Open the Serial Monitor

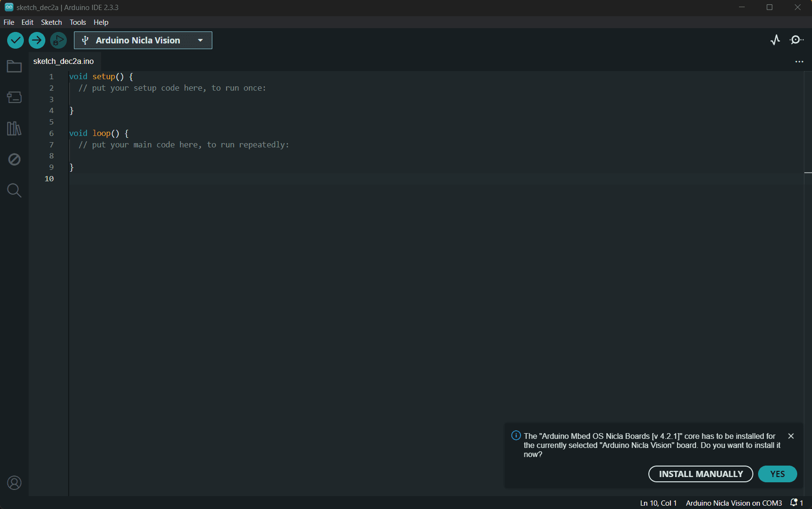[x=796, y=40]
